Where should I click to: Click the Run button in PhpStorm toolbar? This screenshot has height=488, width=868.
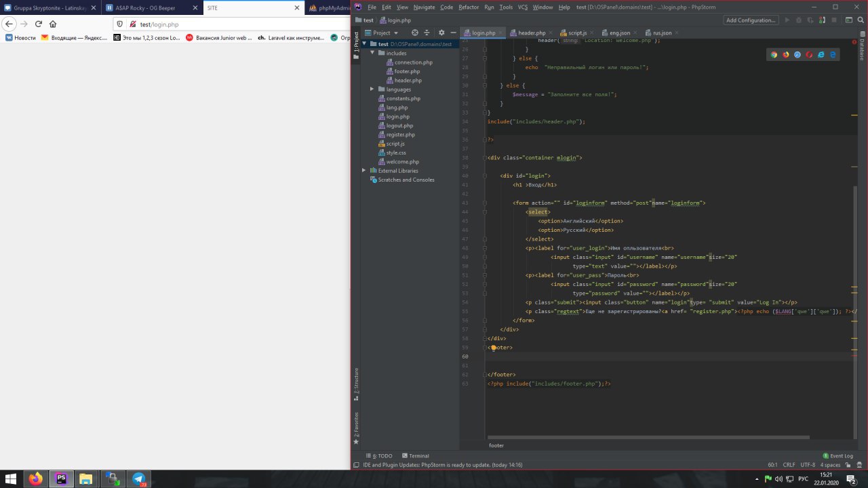(787, 20)
